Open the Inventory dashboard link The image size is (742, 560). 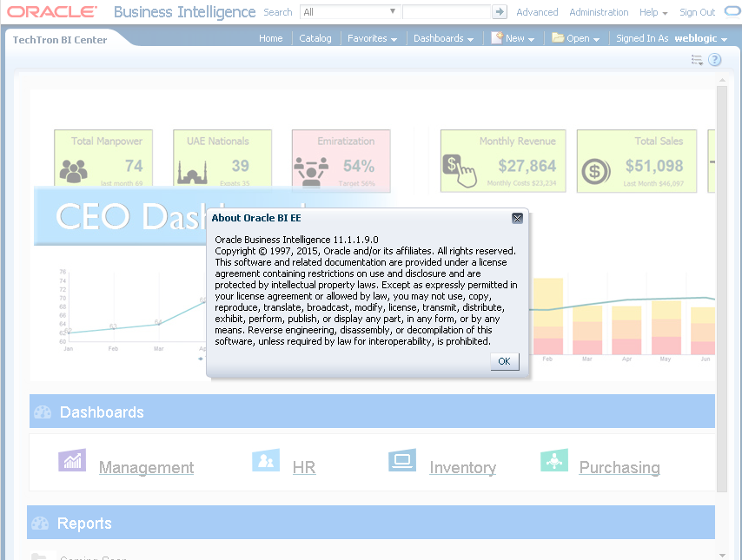463,467
